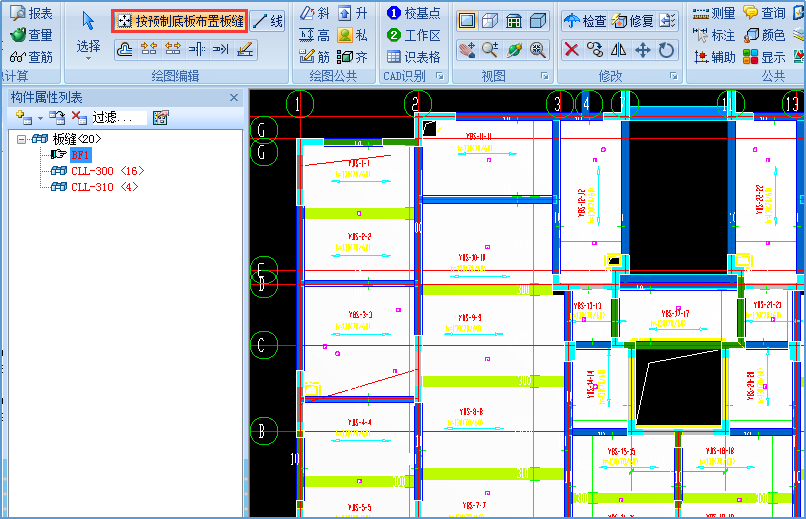Click the outward yellow arrows split icon
Screen dimensions: 806x519
click(173, 50)
